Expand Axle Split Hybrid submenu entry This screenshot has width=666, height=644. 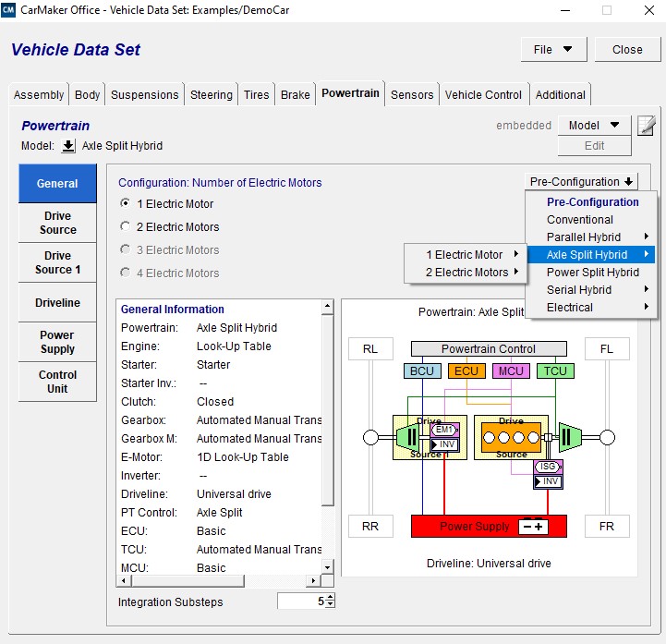click(x=590, y=254)
